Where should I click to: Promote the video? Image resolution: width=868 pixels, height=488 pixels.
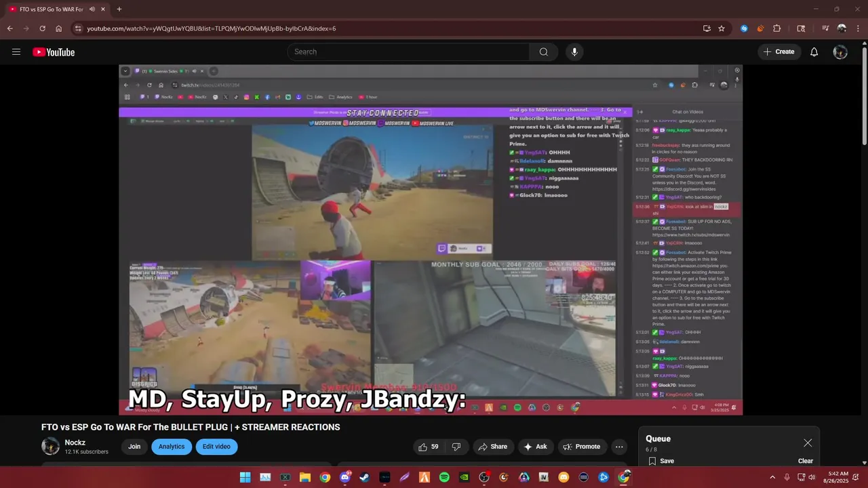click(x=583, y=447)
